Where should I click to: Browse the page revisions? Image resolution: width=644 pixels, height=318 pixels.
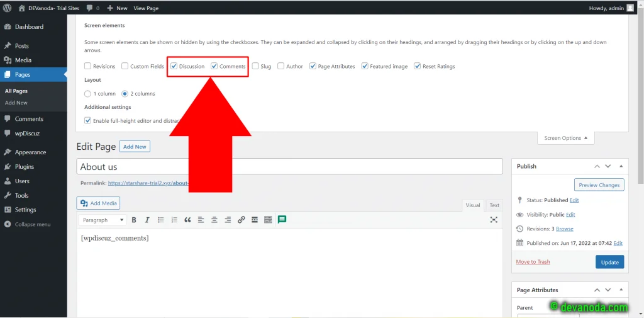565,229
